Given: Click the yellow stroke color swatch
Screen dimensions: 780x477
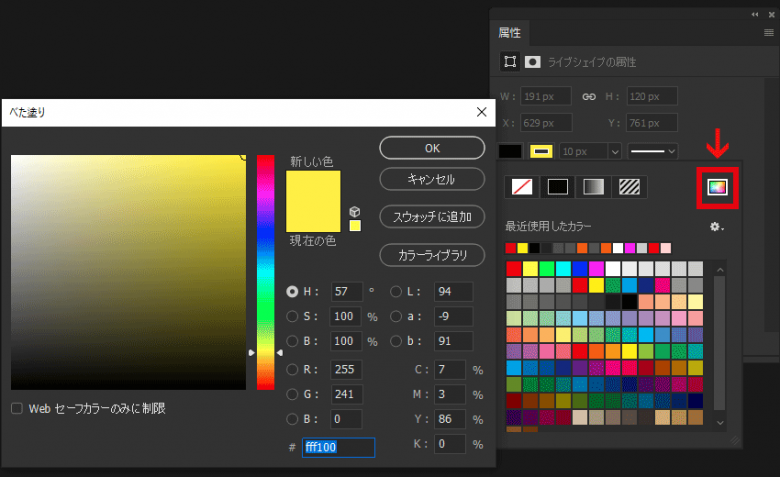Looking at the screenshot, I should [x=541, y=151].
